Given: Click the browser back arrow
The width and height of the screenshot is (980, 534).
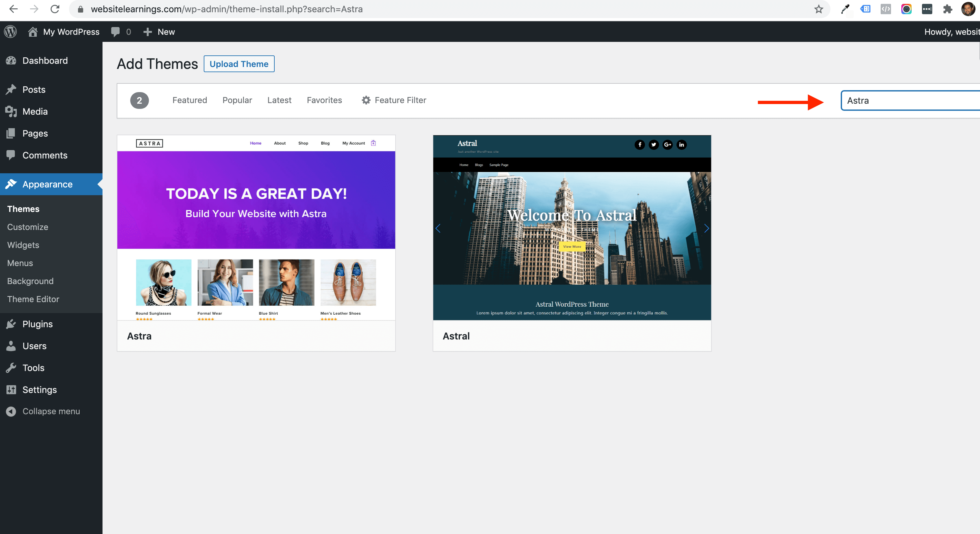Looking at the screenshot, I should point(13,9).
